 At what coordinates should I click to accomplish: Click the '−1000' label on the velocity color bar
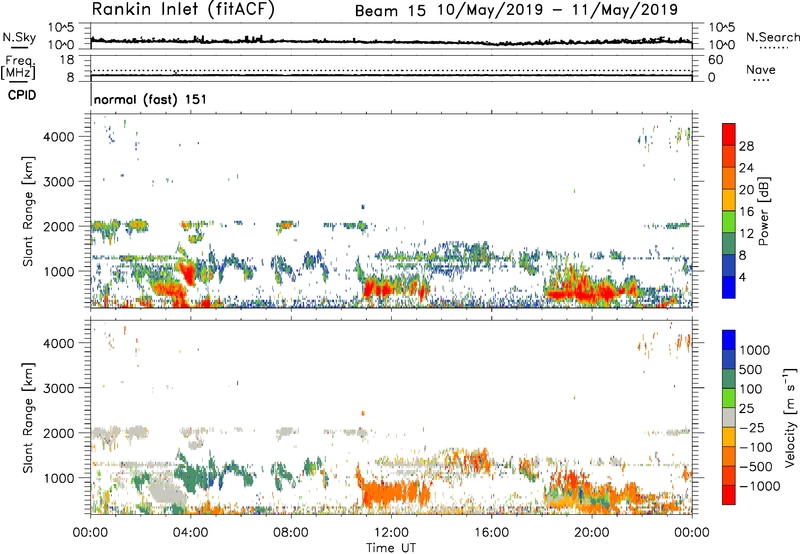[x=760, y=486]
